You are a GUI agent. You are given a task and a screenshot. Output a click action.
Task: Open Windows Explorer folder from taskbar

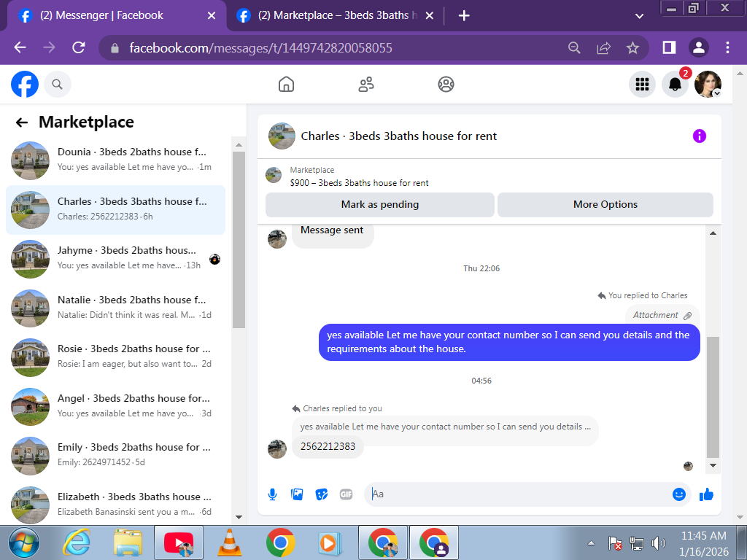coord(128,542)
